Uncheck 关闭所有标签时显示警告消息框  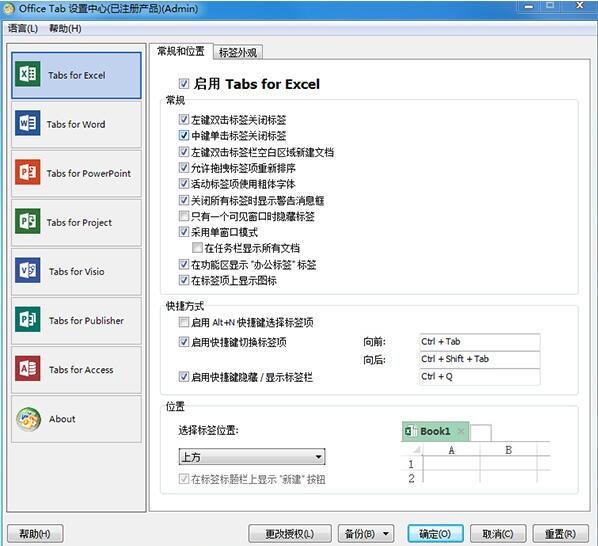point(184,200)
